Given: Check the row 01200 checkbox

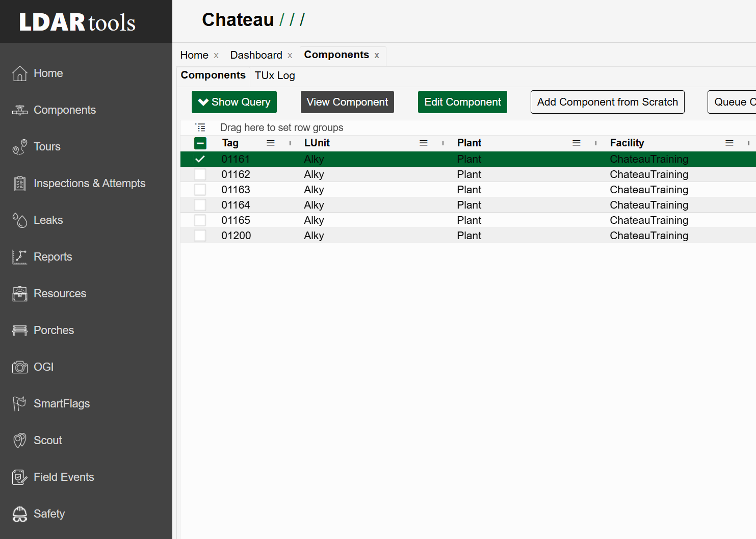Looking at the screenshot, I should tap(200, 236).
